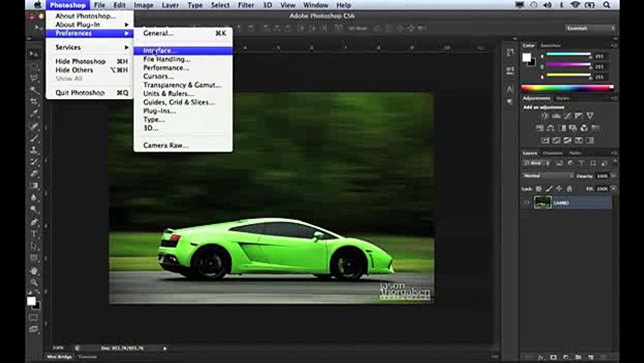Toggle lock all for layer
Viewport: 644px width, 363px height.
click(569, 189)
